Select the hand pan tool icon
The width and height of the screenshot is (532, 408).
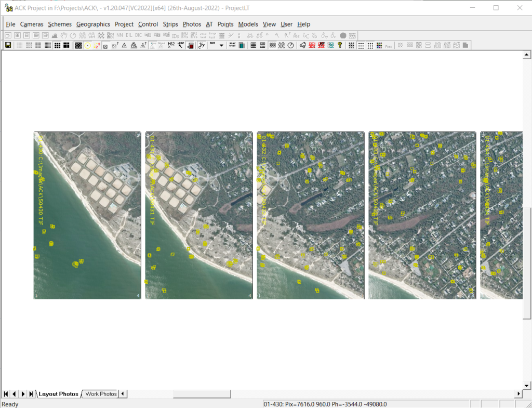(64, 35)
